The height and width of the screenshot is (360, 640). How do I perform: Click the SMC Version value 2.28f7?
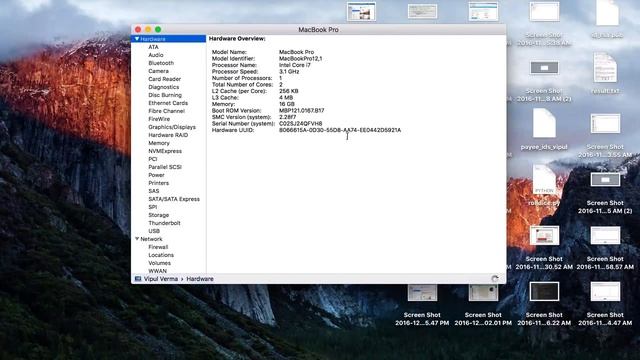point(287,117)
